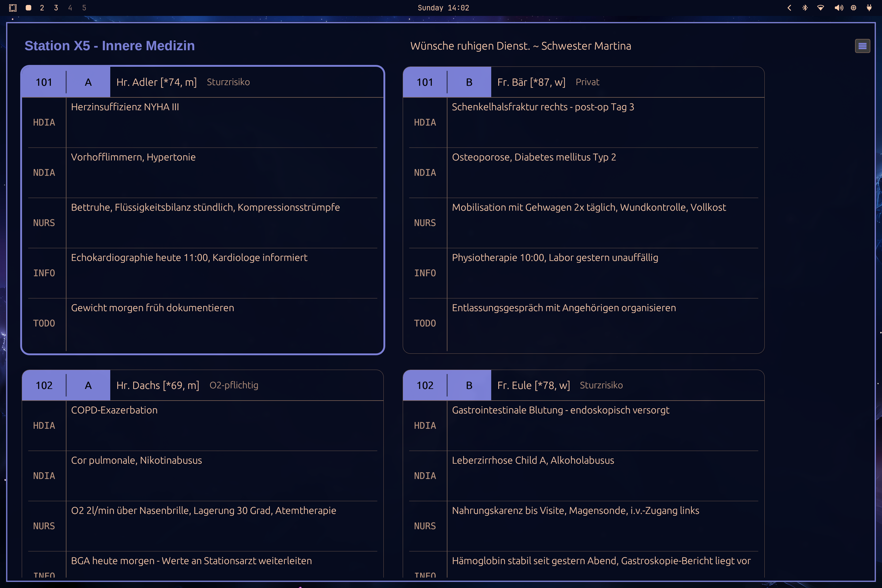Switch to workspace 4
882x588 pixels.
click(x=70, y=7)
